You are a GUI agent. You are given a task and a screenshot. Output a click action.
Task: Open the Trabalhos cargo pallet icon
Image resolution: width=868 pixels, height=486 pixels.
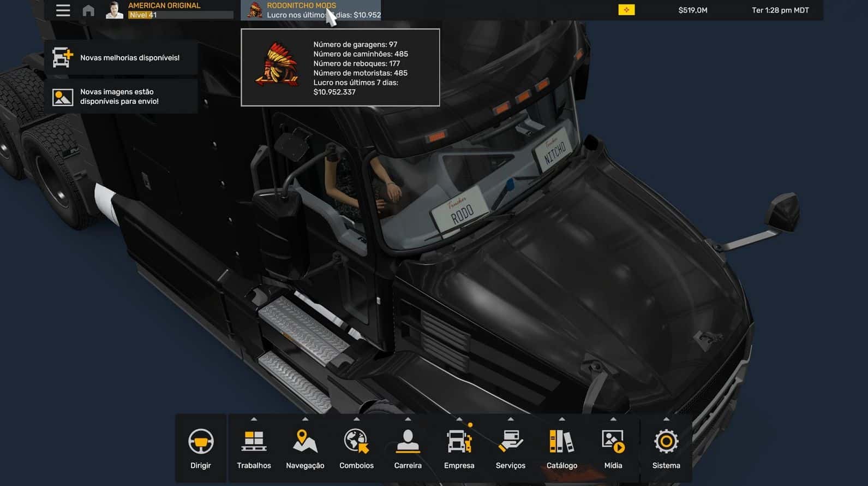pyautogui.click(x=254, y=442)
